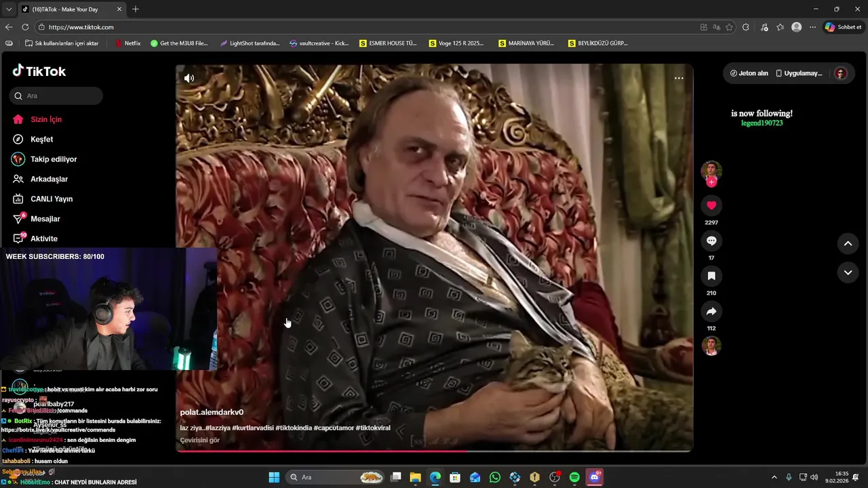Save the video with the bookmark icon

tap(711, 276)
